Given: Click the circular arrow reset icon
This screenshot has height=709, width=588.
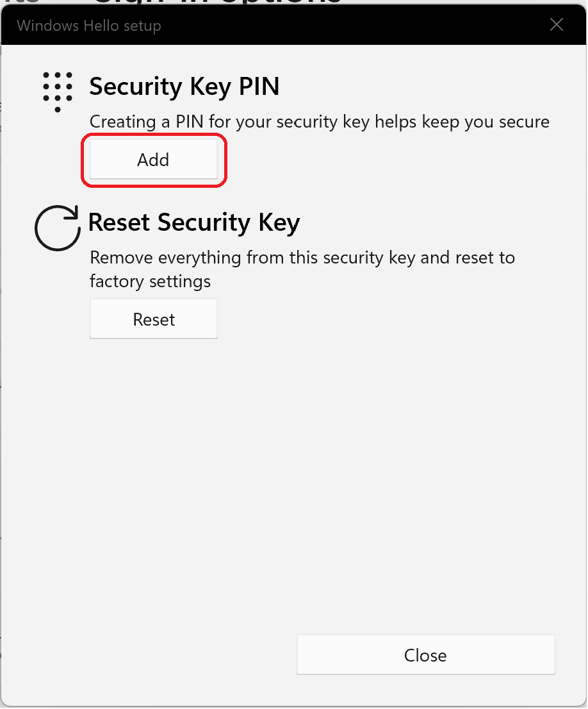Looking at the screenshot, I should [x=58, y=228].
